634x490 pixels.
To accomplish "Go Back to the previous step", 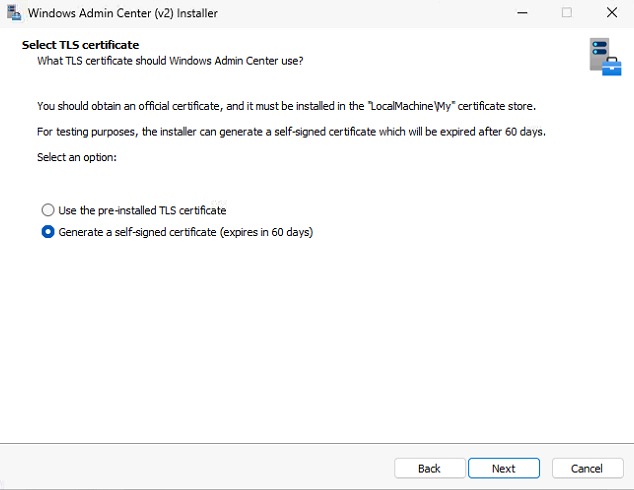I will pyautogui.click(x=429, y=469).
